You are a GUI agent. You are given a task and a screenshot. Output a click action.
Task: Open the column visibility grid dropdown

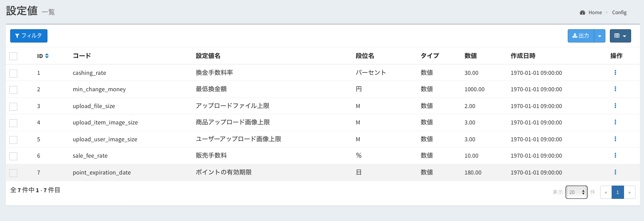coord(620,36)
